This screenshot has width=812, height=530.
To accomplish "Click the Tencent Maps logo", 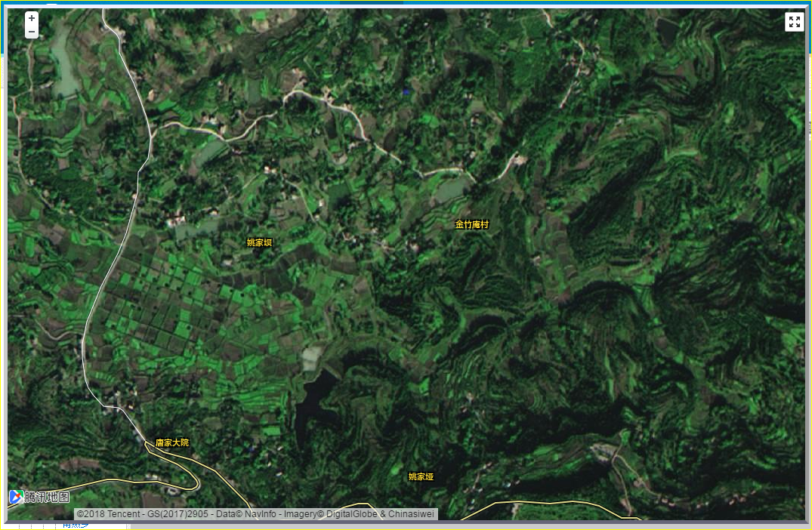I will pyautogui.click(x=39, y=497).
